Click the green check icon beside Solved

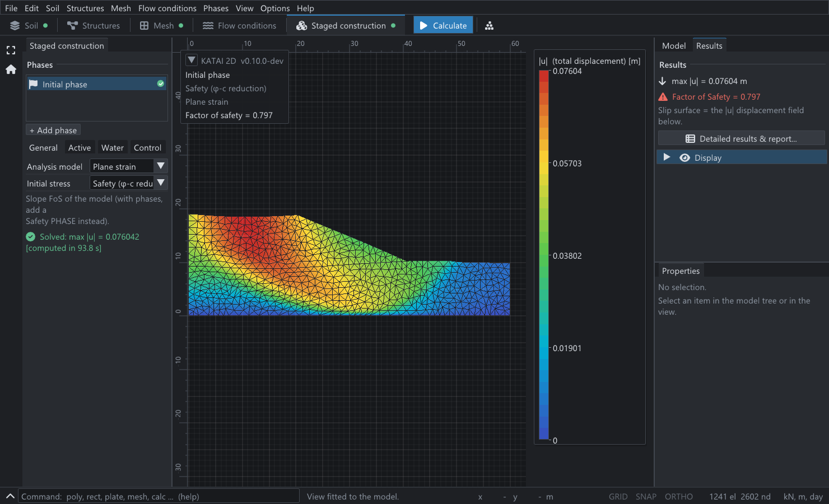point(31,237)
